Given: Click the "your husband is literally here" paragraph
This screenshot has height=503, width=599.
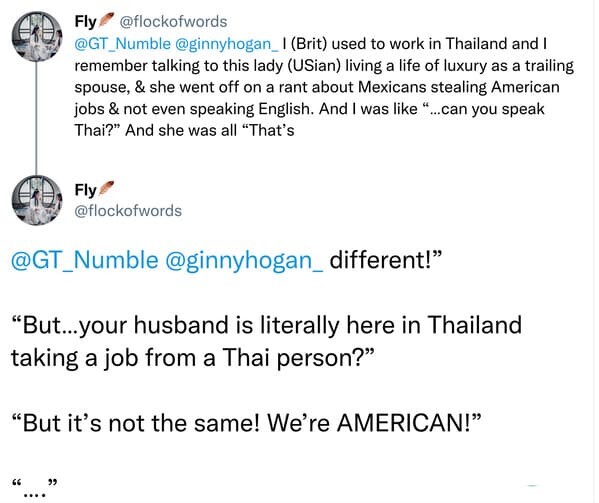Looking at the screenshot, I should tap(266, 342).
